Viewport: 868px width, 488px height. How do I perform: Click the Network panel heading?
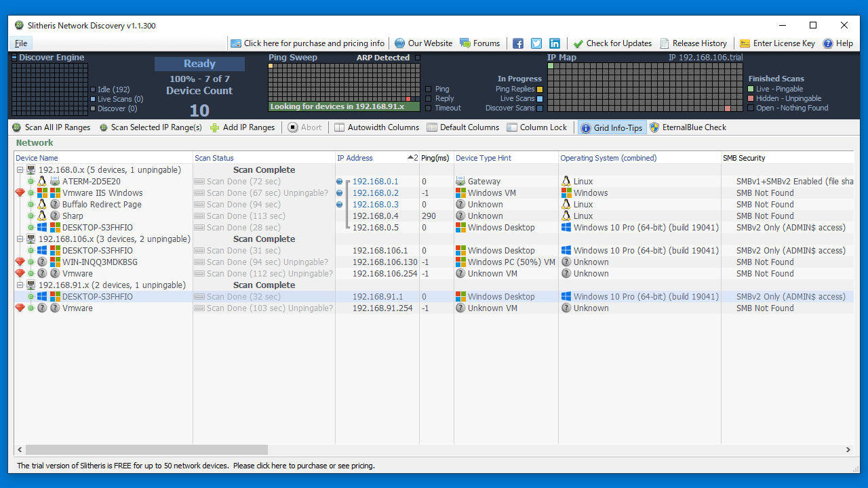tap(35, 143)
